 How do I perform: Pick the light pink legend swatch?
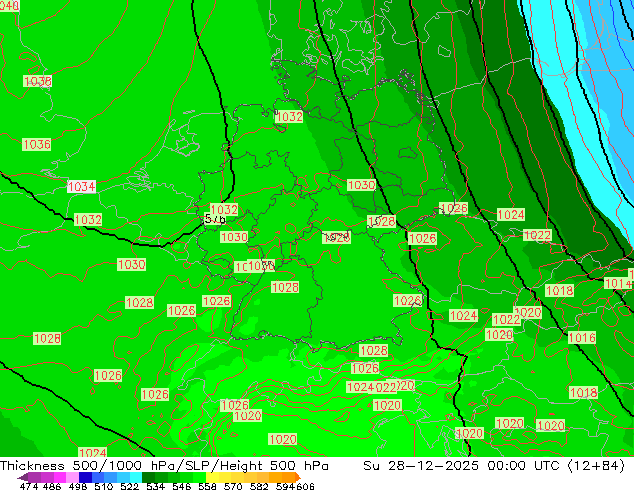[72, 477]
